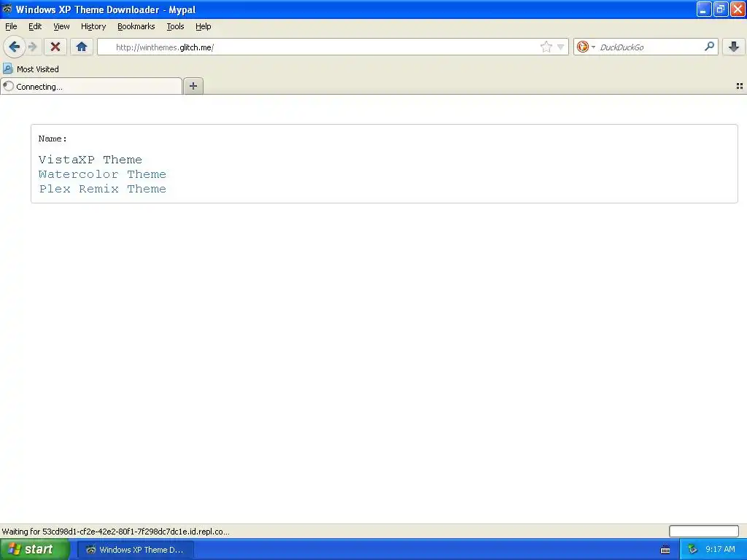Image resolution: width=747 pixels, height=560 pixels.
Task: Open the Tools menu
Action: click(175, 26)
